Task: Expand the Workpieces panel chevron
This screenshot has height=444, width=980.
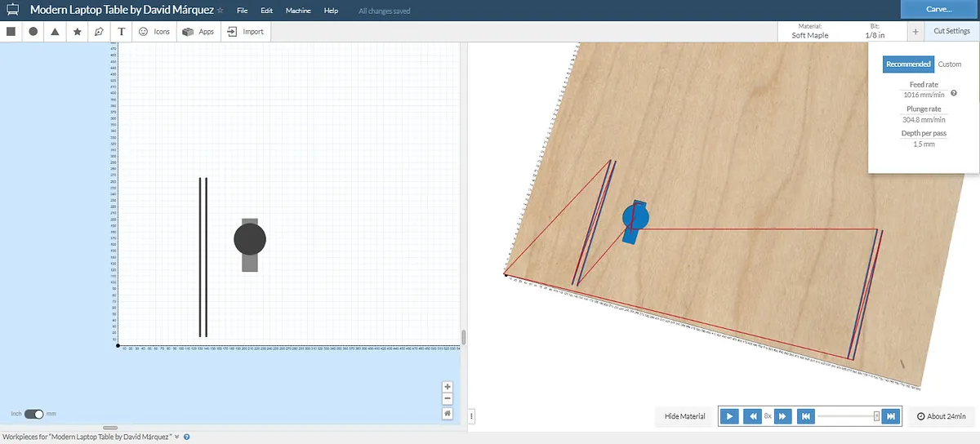Action: click(177, 437)
